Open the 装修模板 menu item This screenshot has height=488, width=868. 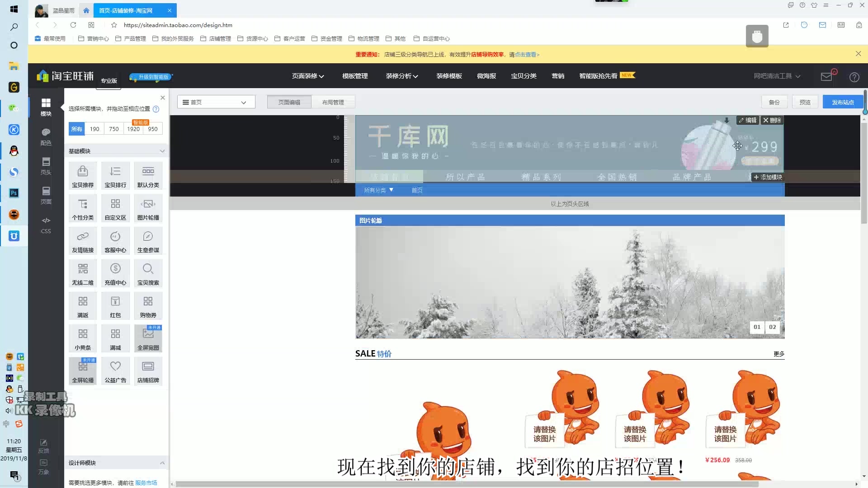449,76
